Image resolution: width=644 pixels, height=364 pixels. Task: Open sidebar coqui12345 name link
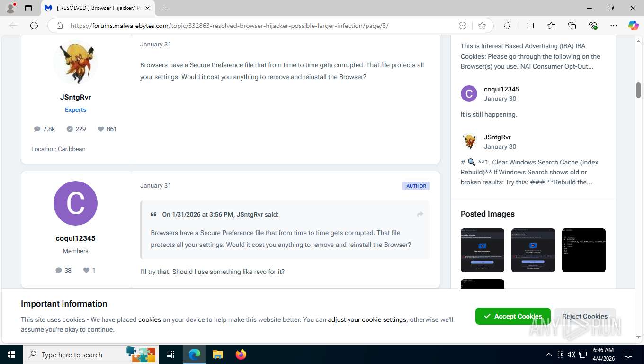click(501, 89)
